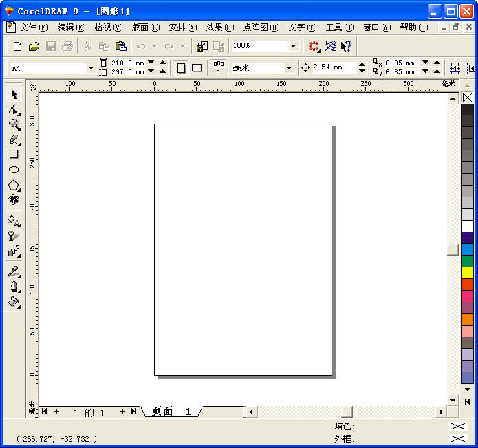478x448 pixels.
Task: Set page orientation to portrait
Action: tap(181, 67)
